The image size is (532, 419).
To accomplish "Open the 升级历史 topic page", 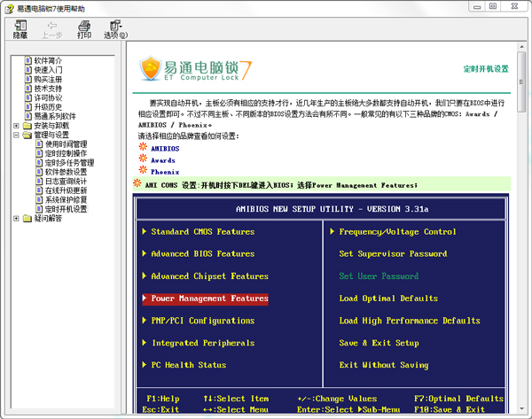I will pos(48,107).
